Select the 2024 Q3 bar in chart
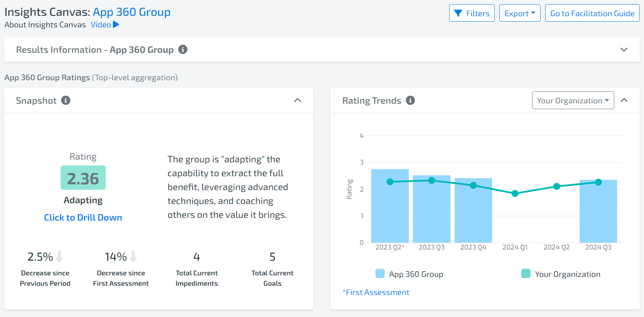The width and height of the screenshot is (644, 317). 598,211
